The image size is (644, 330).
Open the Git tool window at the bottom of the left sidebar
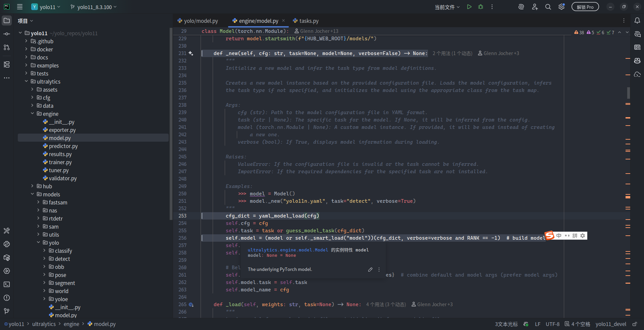click(7, 311)
